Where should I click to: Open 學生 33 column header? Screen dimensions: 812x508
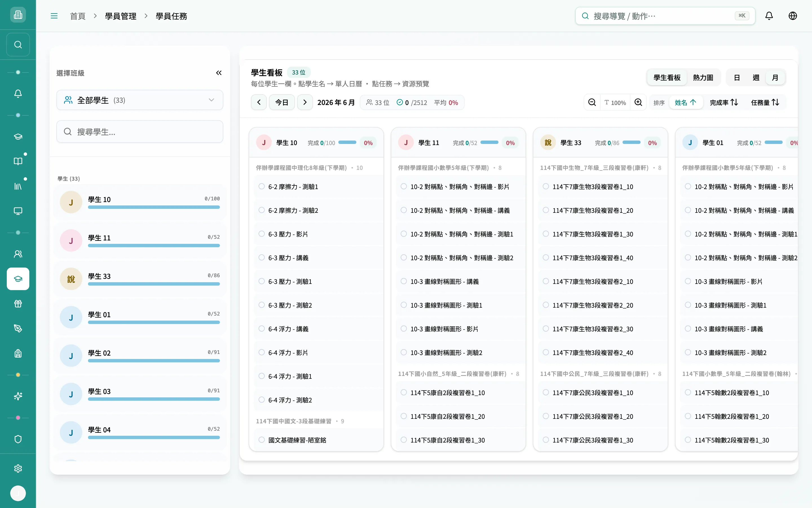600,143
